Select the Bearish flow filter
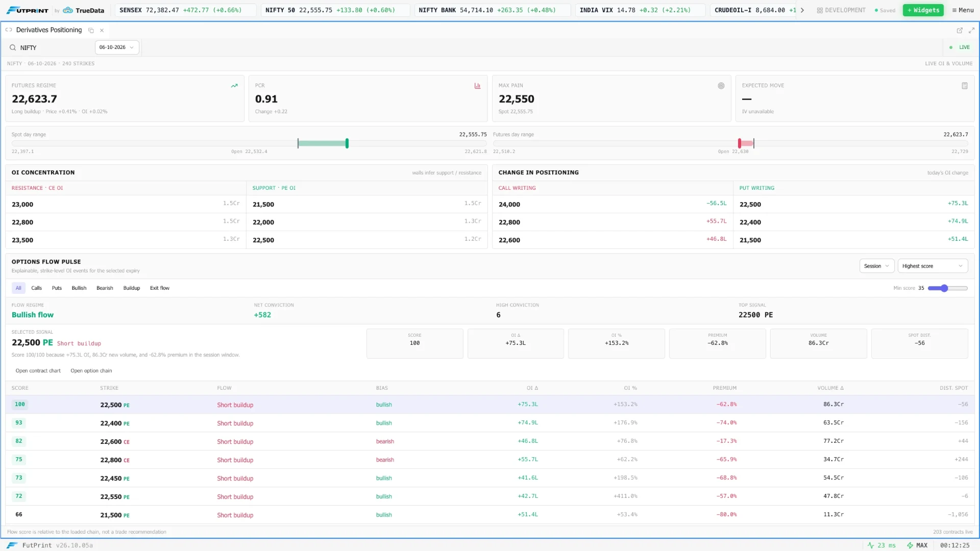Screen dimensions: 980x551 (x=105, y=288)
